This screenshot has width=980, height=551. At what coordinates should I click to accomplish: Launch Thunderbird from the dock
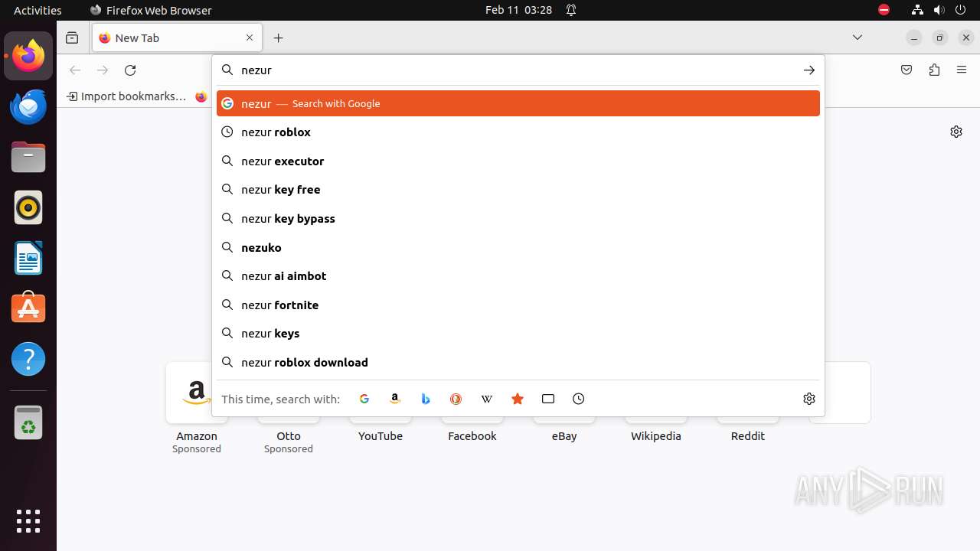(28, 106)
